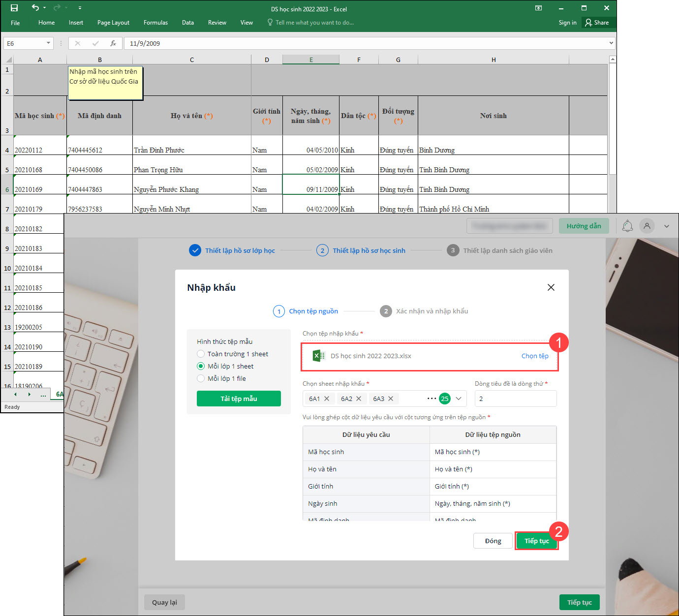
Task: Remove the 6A3 sheet tag
Action: (391, 399)
